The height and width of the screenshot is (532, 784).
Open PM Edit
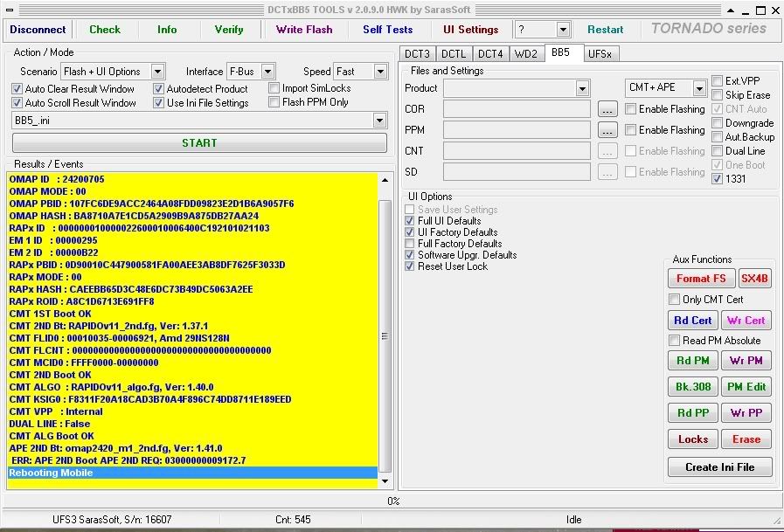[x=746, y=387]
